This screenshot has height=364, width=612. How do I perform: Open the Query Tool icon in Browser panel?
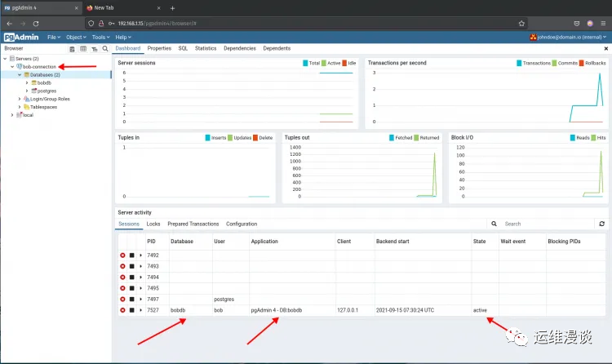[72, 49]
